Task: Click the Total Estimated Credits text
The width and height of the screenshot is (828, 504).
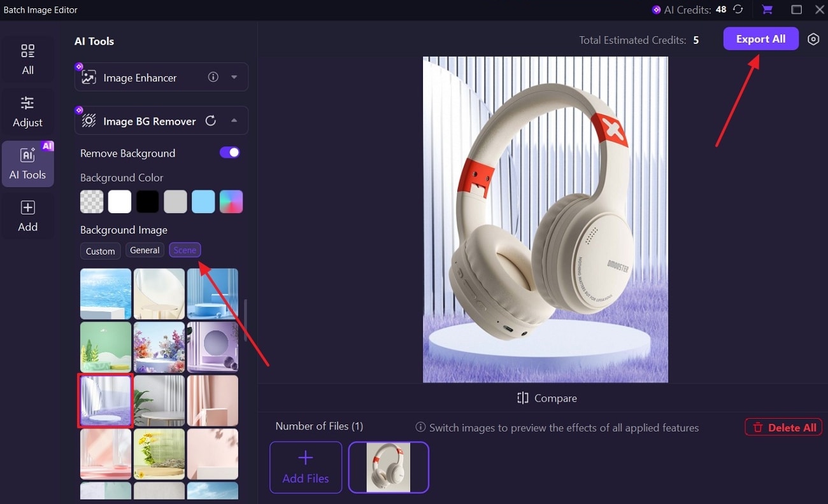Action: coord(632,40)
